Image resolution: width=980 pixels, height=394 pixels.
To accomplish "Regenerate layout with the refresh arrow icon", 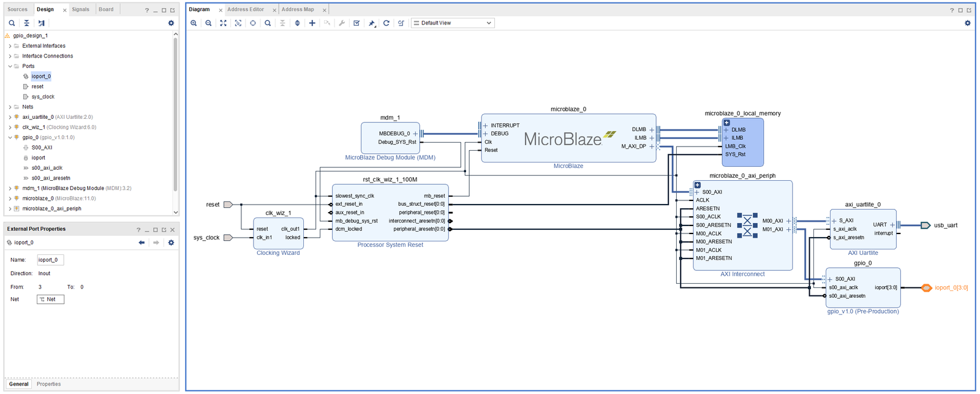I will [x=386, y=23].
